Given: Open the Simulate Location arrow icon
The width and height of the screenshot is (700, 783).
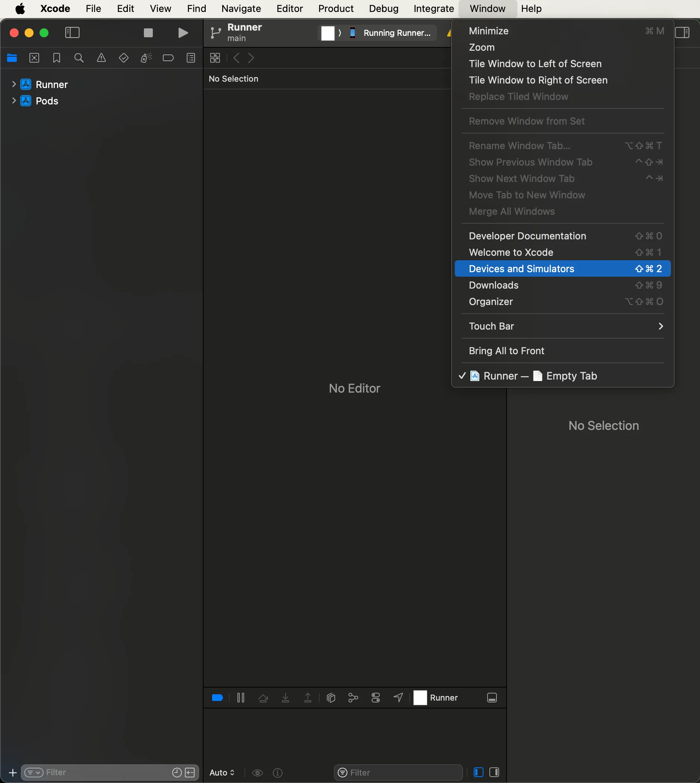Looking at the screenshot, I should pyautogui.click(x=398, y=698).
